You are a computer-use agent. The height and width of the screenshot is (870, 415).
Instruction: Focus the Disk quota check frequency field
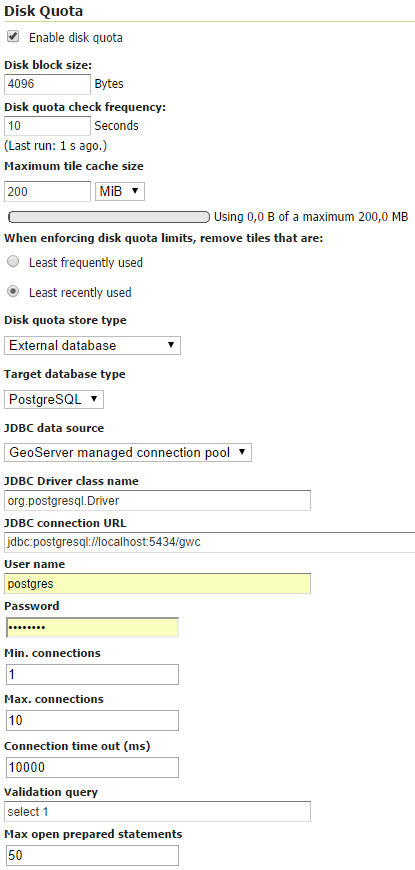47,125
